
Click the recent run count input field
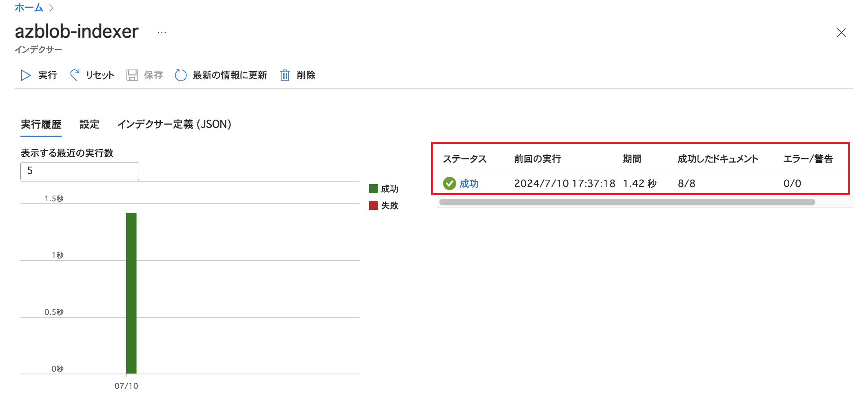pos(80,171)
